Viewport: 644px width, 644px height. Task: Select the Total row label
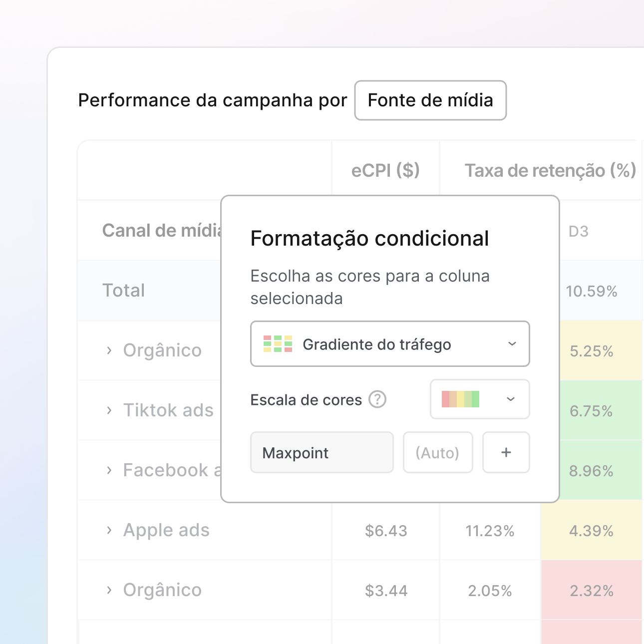click(124, 291)
